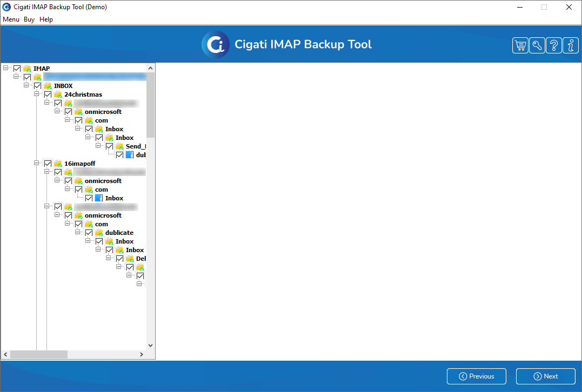Click the horizontal scrollbar left arrow
This screenshot has width=582, height=392.
click(x=5, y=355)
